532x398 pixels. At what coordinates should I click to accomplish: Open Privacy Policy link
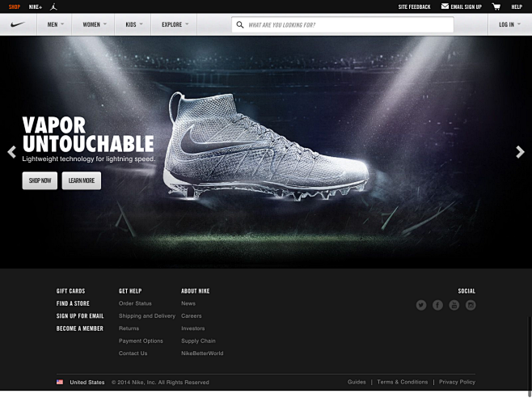(457, 382)
